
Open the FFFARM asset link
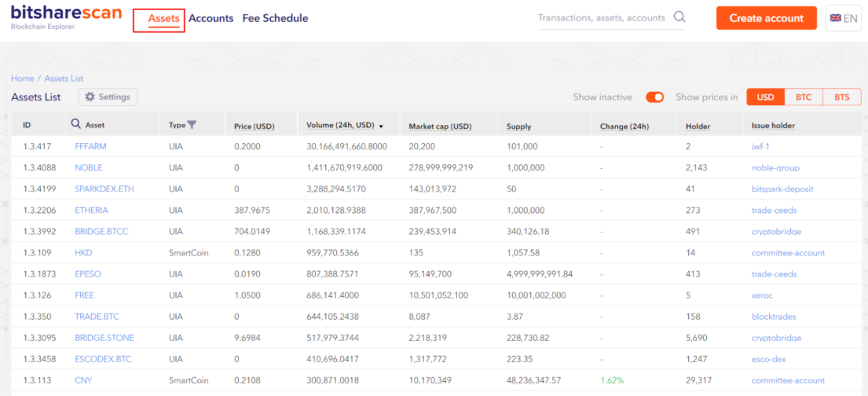91,146
